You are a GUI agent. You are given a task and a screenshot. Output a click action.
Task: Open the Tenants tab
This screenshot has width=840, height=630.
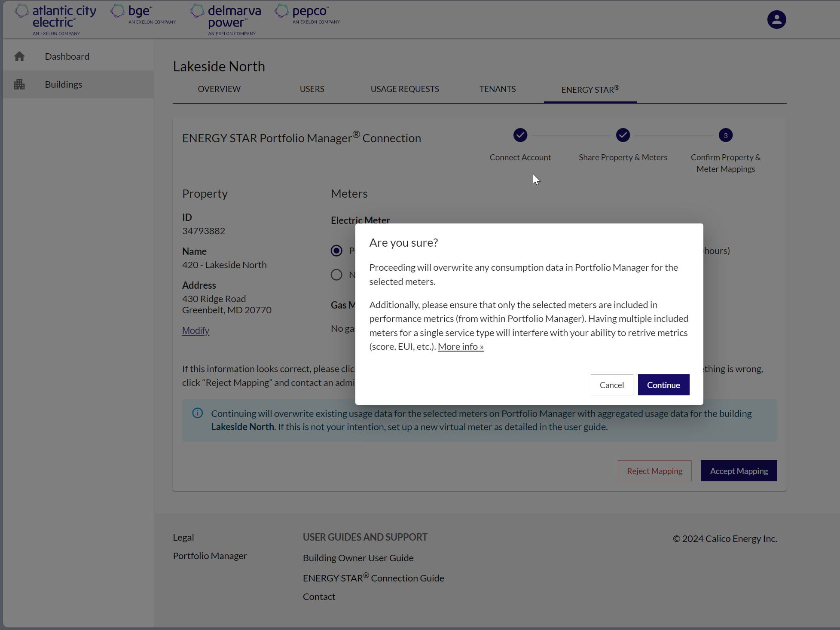tap(497, 89)
